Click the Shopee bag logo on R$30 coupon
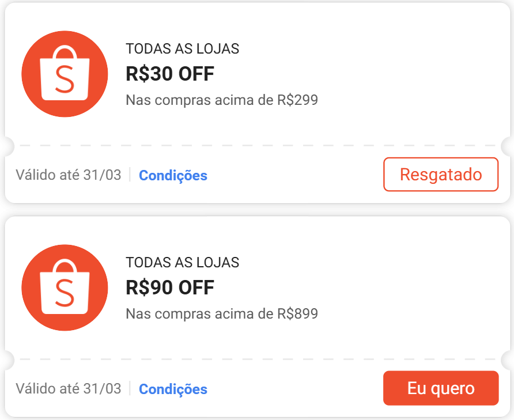 point(65,74)
